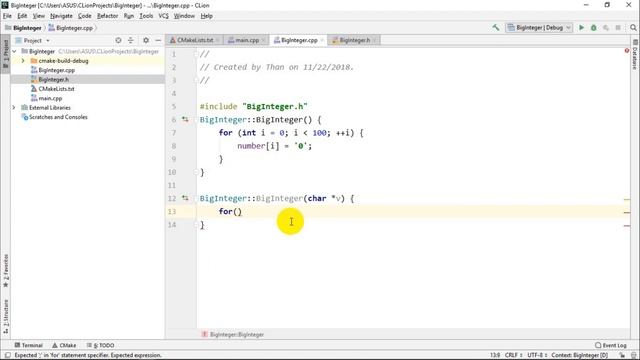Screen dimensions: 640x360
Task: Click CRLF line separator in status bar
Action: 513,356
